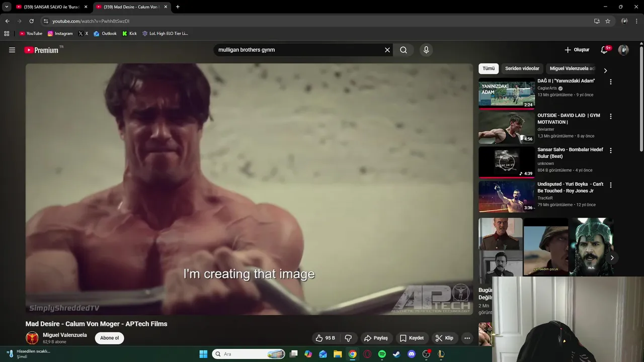Viewport: 644px width, 362px height.
Task: Open Discord from the taskbar
Action: point(412,354)
